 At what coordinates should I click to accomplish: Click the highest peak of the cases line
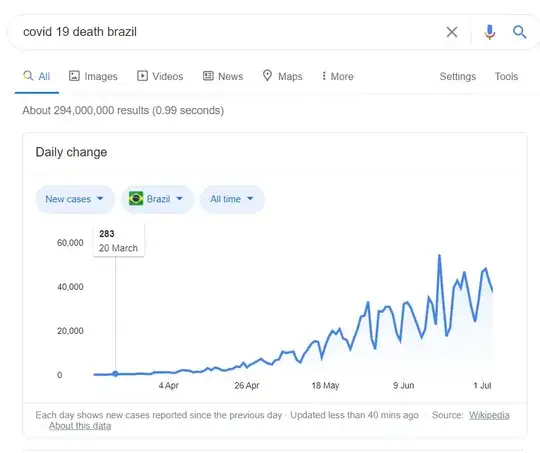[x=439, y=255]
